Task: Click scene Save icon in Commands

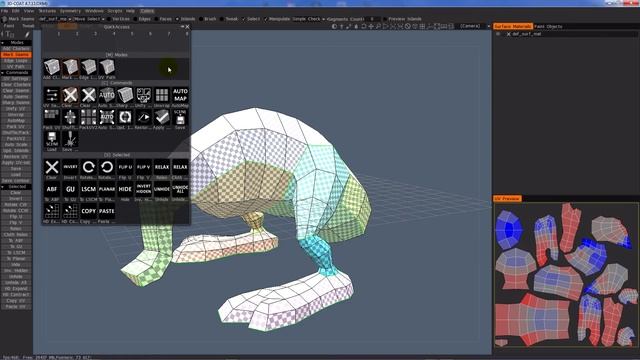Action: point(180,117)
